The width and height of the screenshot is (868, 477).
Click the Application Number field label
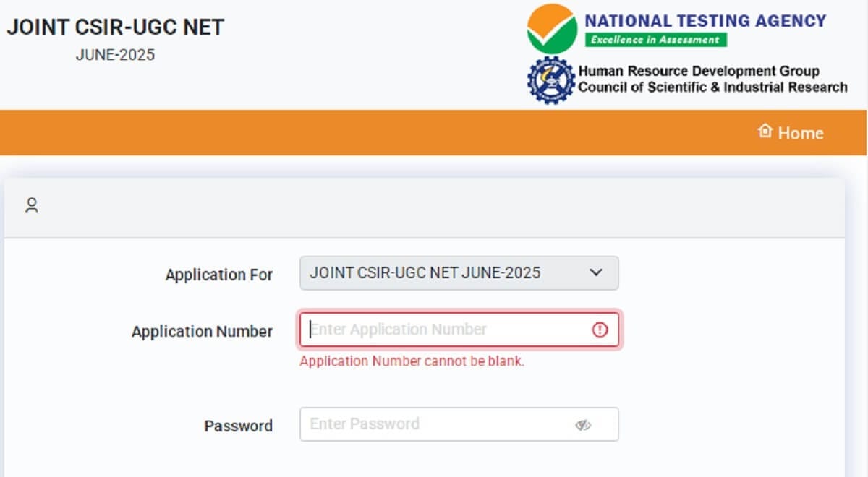point(202,332)
